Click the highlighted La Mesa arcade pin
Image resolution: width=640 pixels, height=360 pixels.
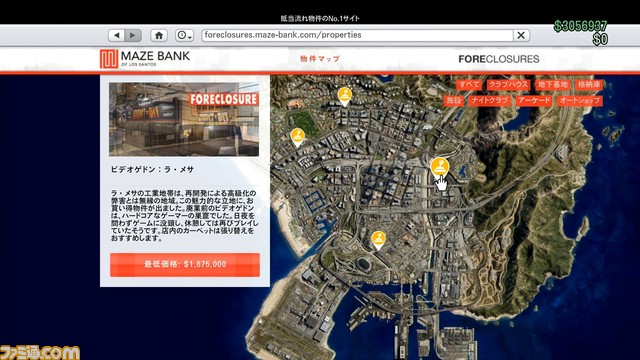coord(440,168)
